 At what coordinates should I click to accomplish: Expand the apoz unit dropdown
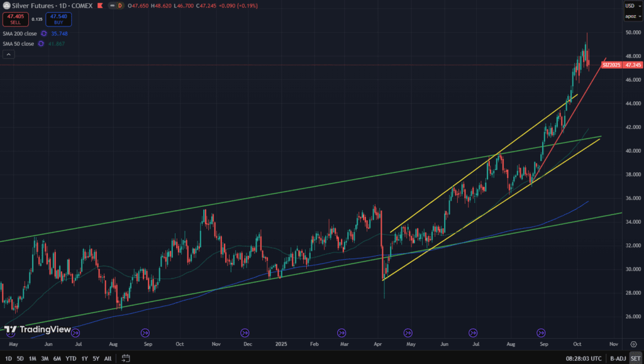(632, 16)
